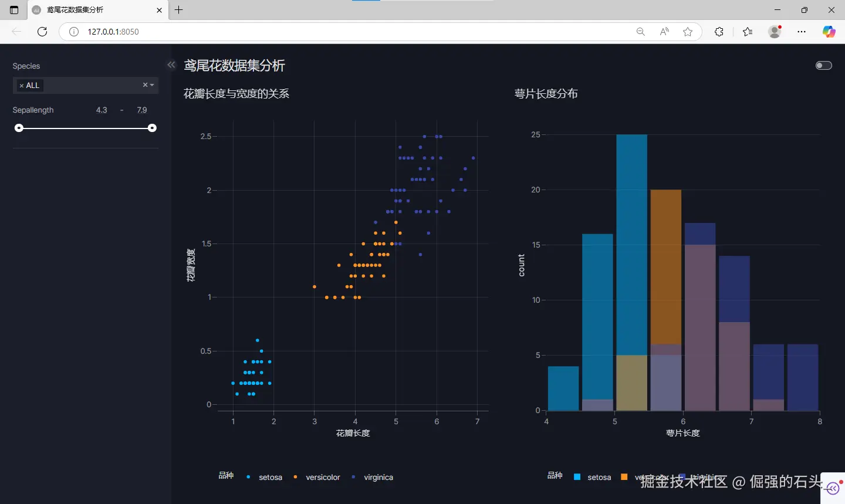Open the browser extensions puzzle icon

tap(719, 32)
